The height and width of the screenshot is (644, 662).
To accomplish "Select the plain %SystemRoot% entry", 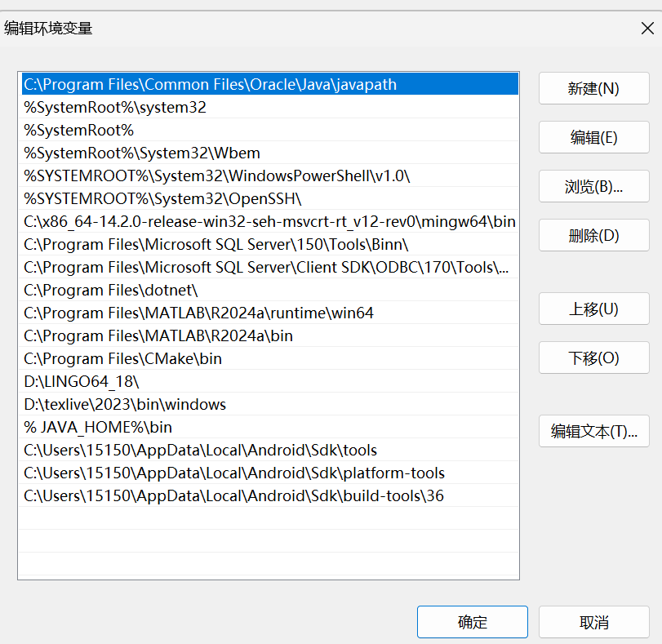I will 270,130.
